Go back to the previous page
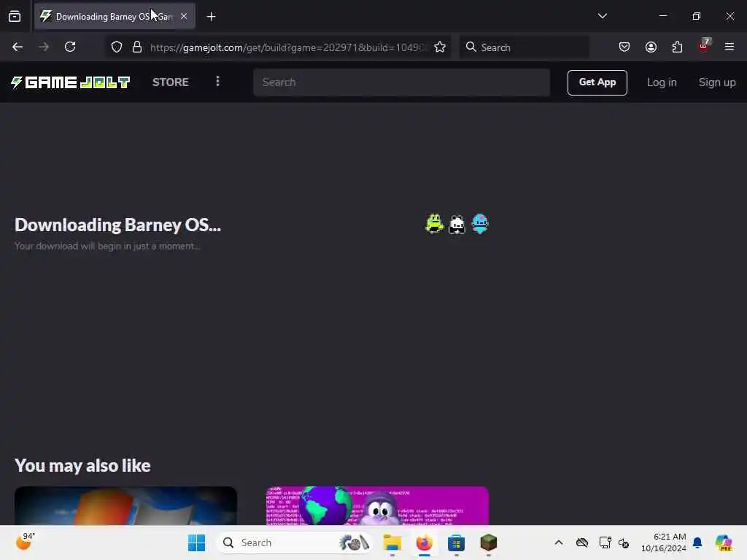The image size is (747, 560). coord(18,47)
